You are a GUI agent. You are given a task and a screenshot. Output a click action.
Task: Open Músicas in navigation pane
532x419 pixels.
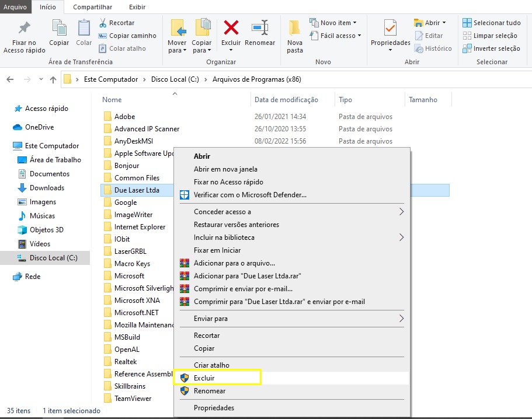click(x=36, y=215)
